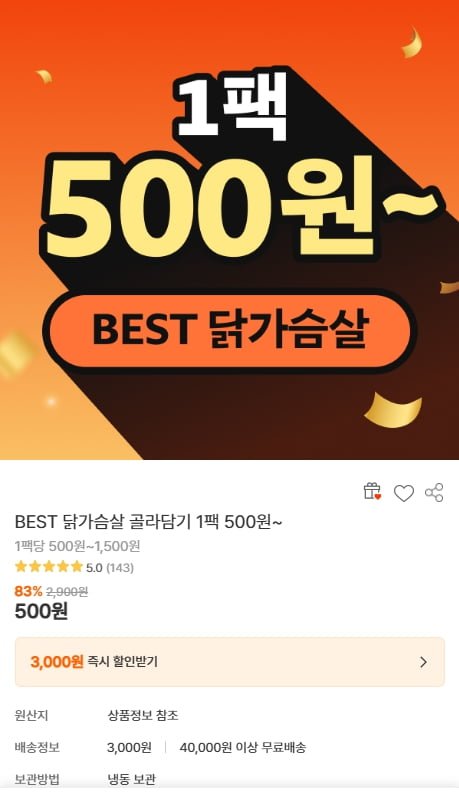Screen dimensions: 459x798
Task: Click the 5.0 rating score
Action: point(94,567)
